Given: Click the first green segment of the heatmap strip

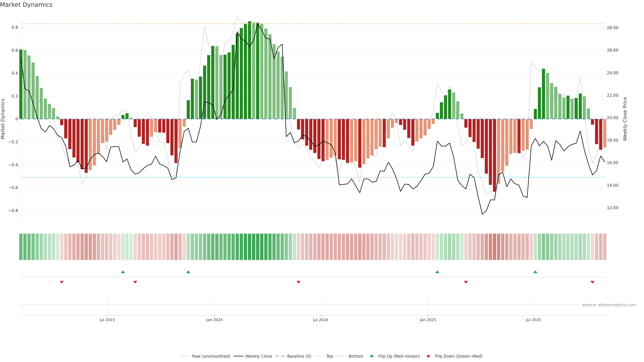Looking at the screenshot, I should (21, 247).
